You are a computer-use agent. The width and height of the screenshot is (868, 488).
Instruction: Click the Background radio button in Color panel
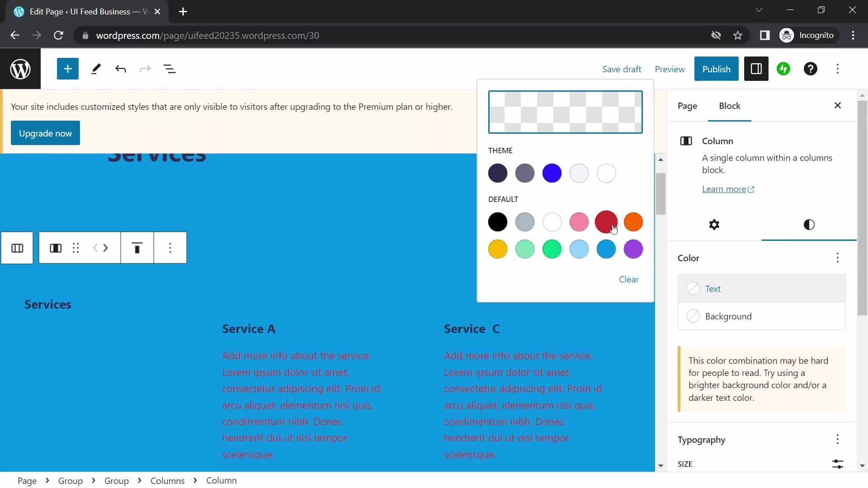tap(694, 316)
